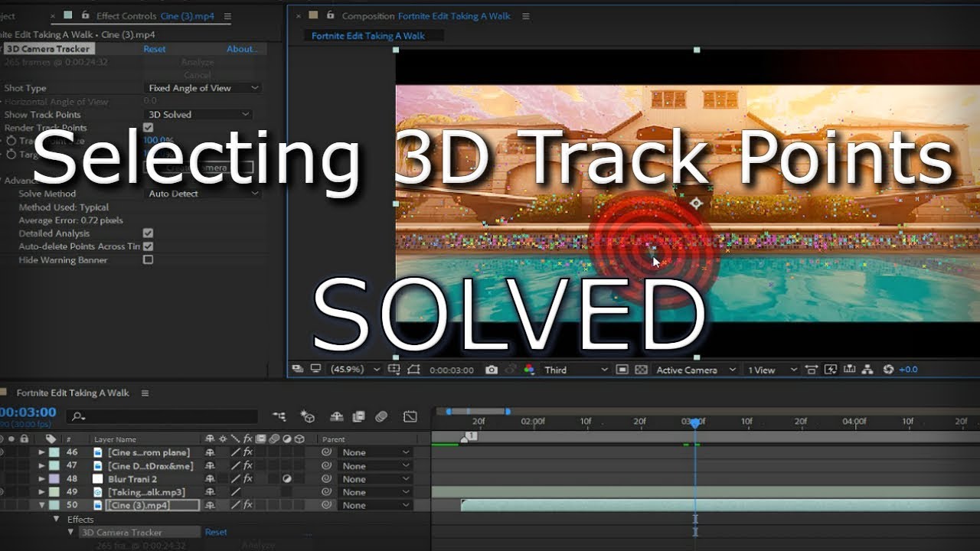This screenshot has width=980, height=551.
Task: Click the label color swatch of layer 50
Action: pos(54,505)
